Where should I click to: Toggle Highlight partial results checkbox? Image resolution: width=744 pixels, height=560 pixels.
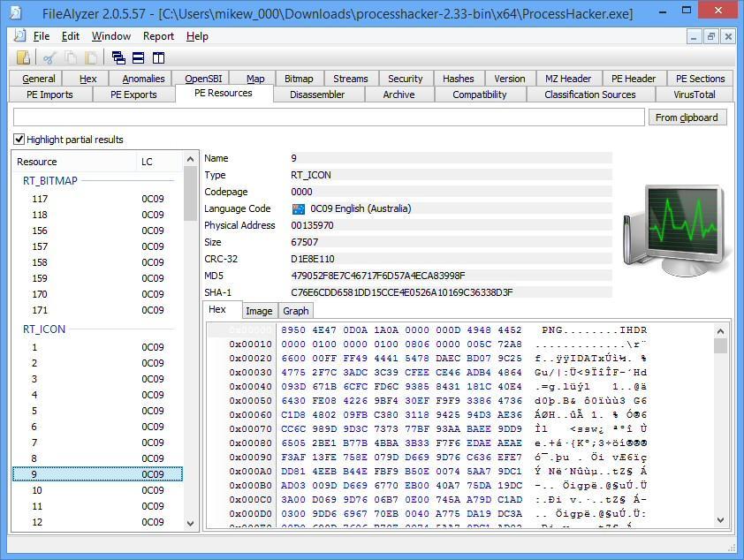click(x=19, y=139)
